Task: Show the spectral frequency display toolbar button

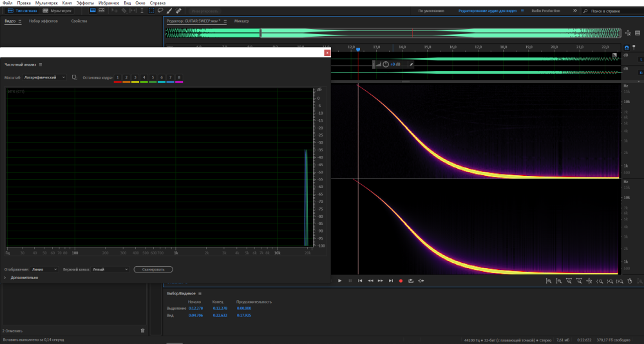Action: [93, 11]
